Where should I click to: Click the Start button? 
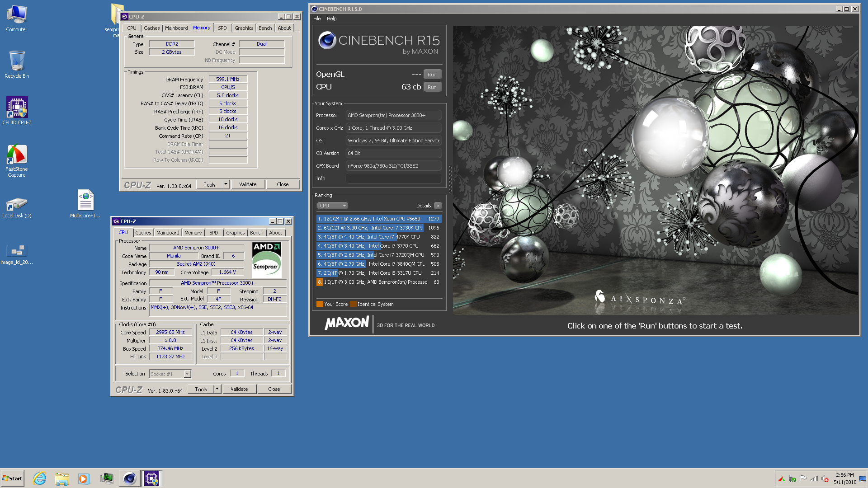click(12, 479)
